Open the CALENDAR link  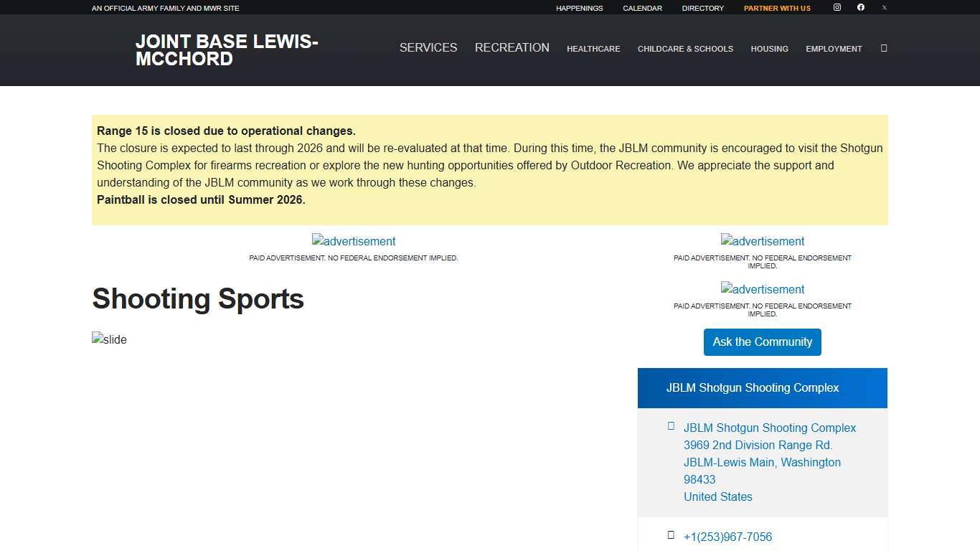click(642, 8)
